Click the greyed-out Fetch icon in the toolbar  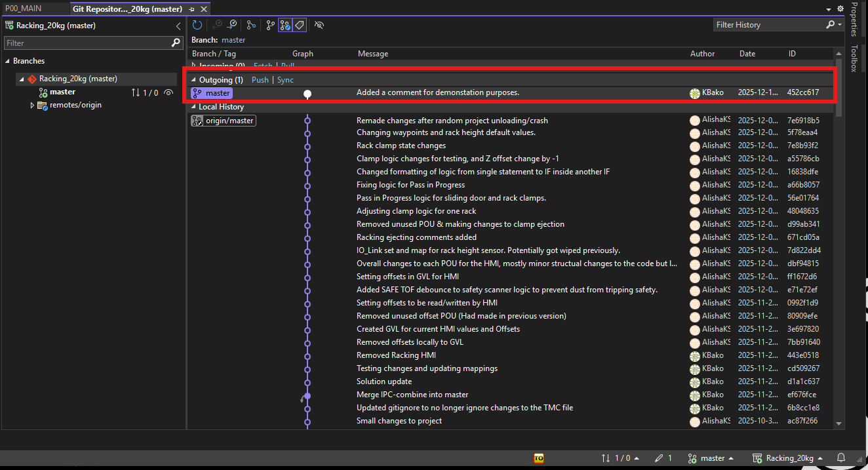[x=217, y=25]
